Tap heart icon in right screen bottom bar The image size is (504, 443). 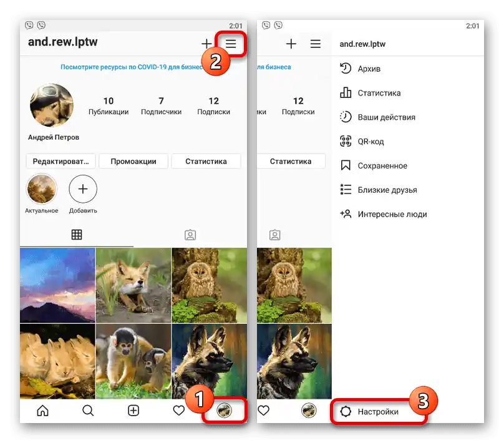pos(263,410)
